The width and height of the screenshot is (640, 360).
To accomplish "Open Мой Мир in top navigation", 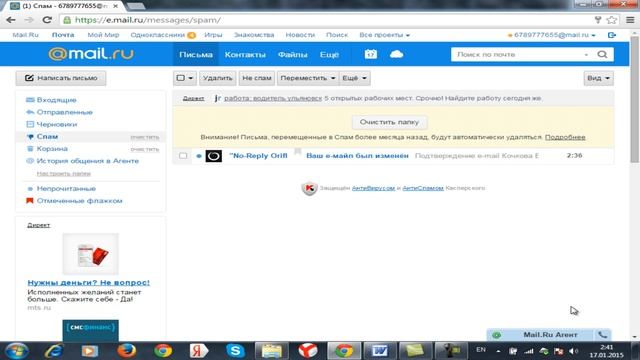I will [103, 35].
